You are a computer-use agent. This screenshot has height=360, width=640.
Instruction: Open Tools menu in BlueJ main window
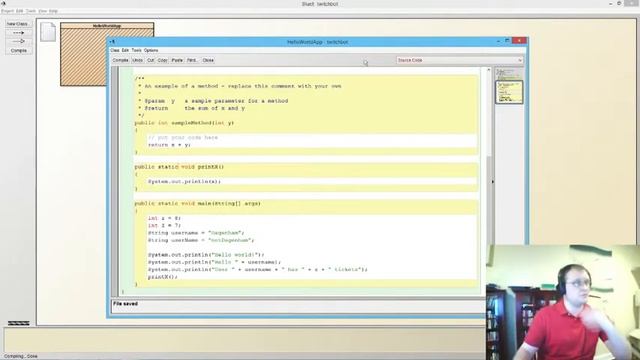click(31, 11)
